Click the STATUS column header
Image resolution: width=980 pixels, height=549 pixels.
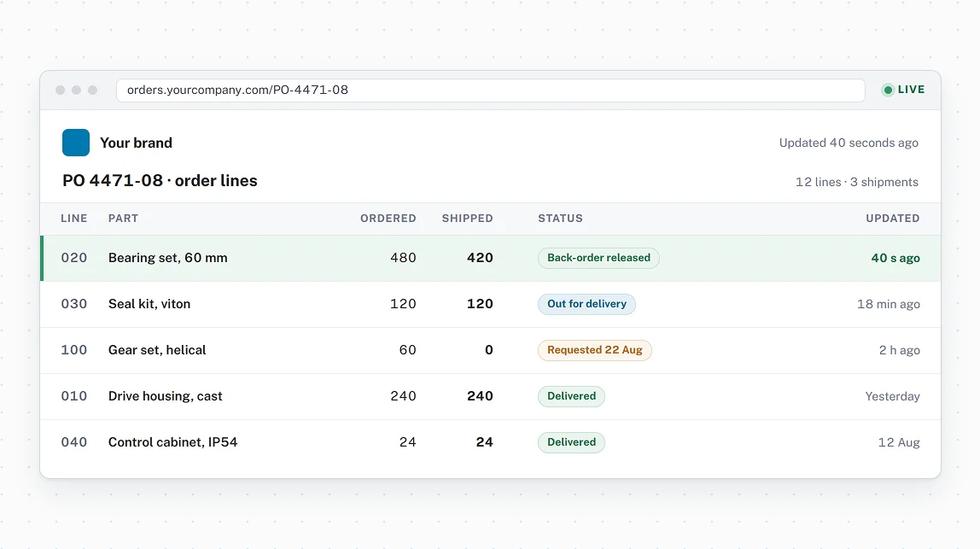click(x=561, y=219)
